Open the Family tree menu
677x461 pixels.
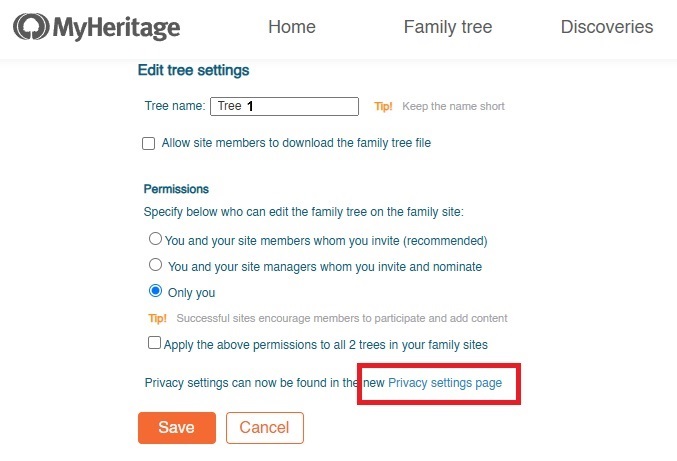[x=448, y=27]
